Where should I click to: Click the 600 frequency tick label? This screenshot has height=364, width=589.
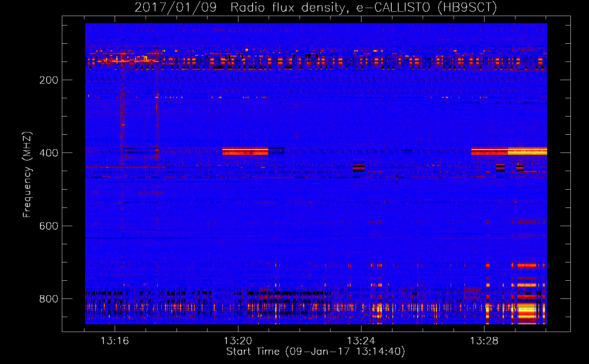pyautogui.click(x=49, y=226)
